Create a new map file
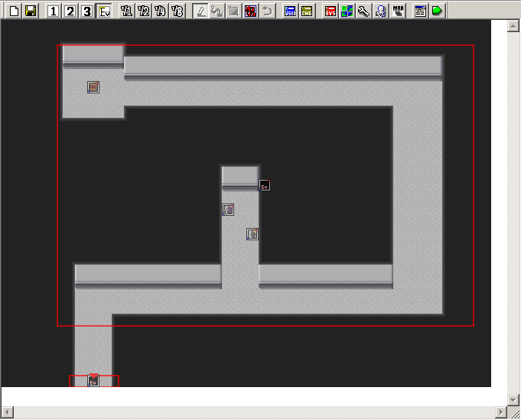 point(14,11)
